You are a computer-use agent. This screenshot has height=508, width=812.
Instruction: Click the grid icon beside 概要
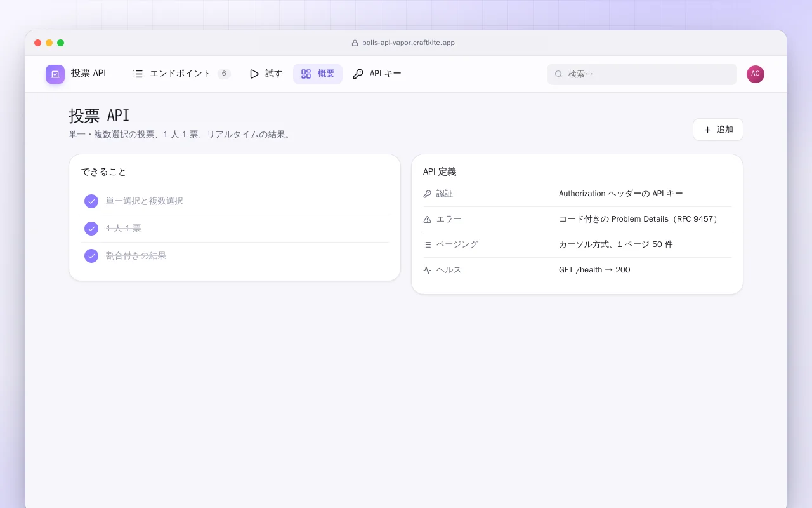click(306, 74)
